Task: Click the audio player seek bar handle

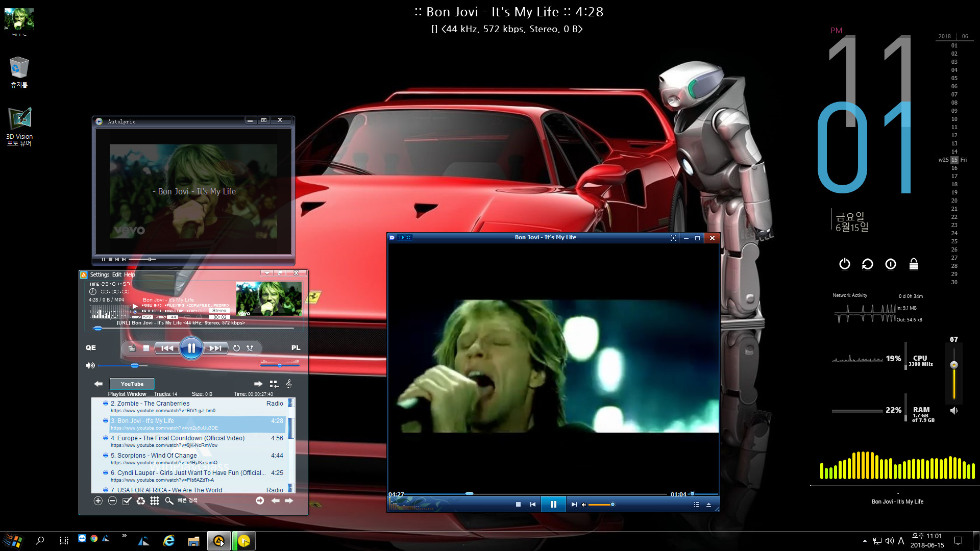Action: pyautogui.click(x=98, y=329)
